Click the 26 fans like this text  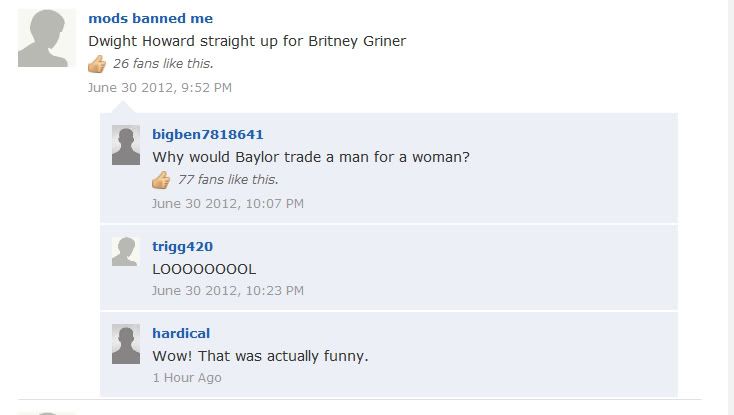point(163,64)
